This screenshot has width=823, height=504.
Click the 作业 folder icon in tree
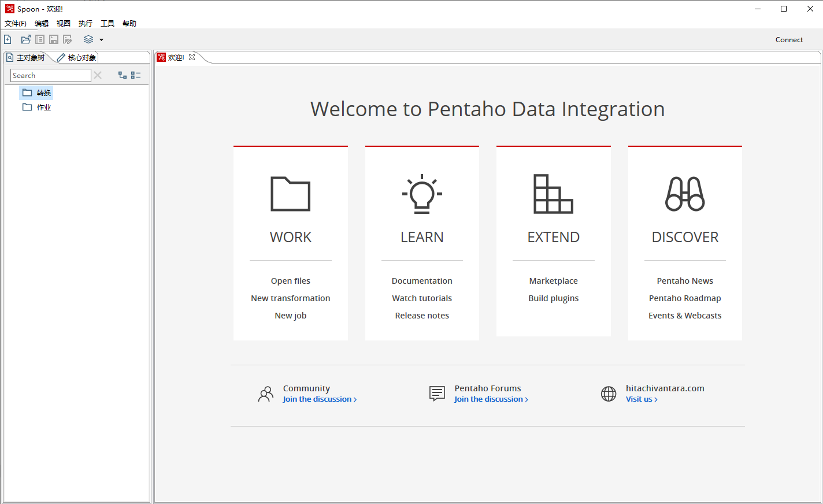pyautogui.click(x=27, y=107)
